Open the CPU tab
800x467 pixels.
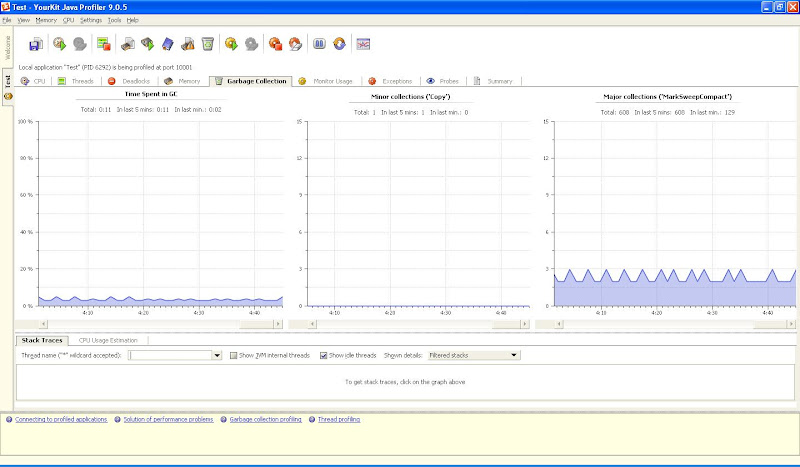click(34, 81)
